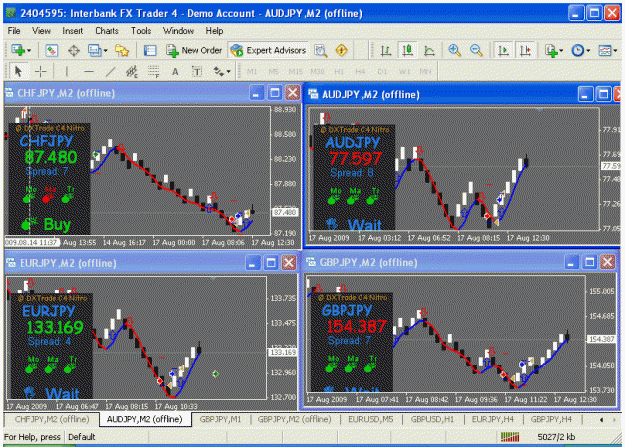Maximize the EURJPY,M2 chart window
625x447 pixels.
click(x=271, y=263)
